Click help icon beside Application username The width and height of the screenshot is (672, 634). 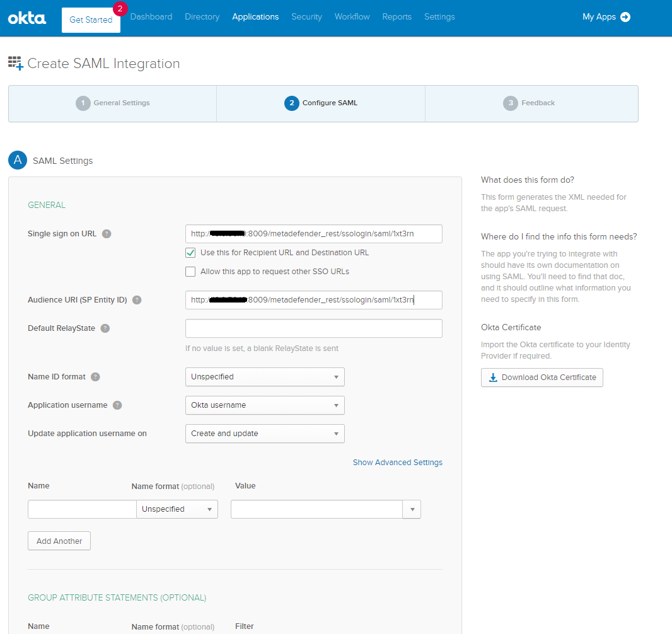tap(117, 405)
